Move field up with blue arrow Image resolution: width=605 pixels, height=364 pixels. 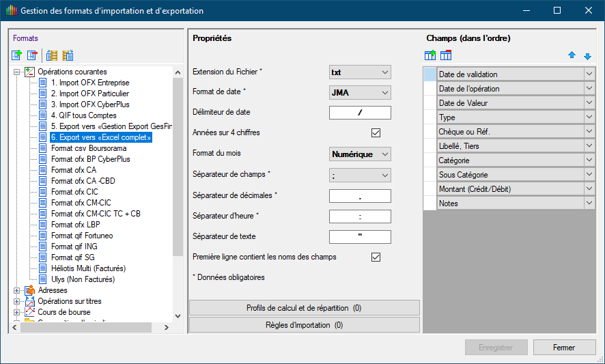[572, 56]
